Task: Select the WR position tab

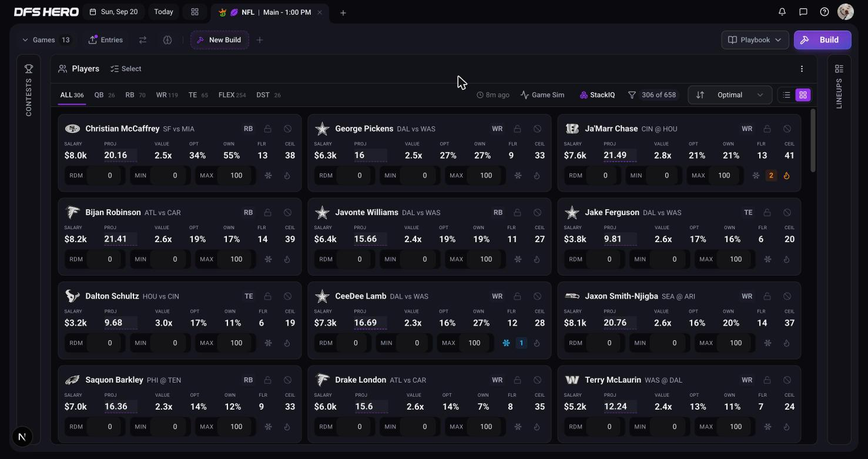Action: 167,95
